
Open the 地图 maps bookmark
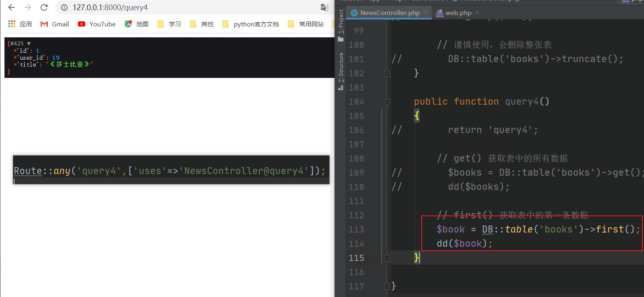pos(136,24)
